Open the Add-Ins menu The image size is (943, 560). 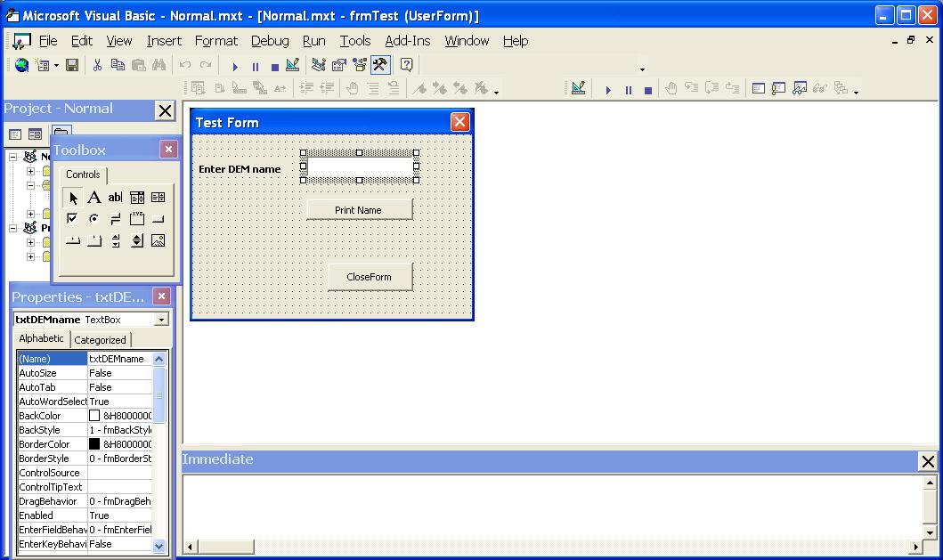(408, 41)
